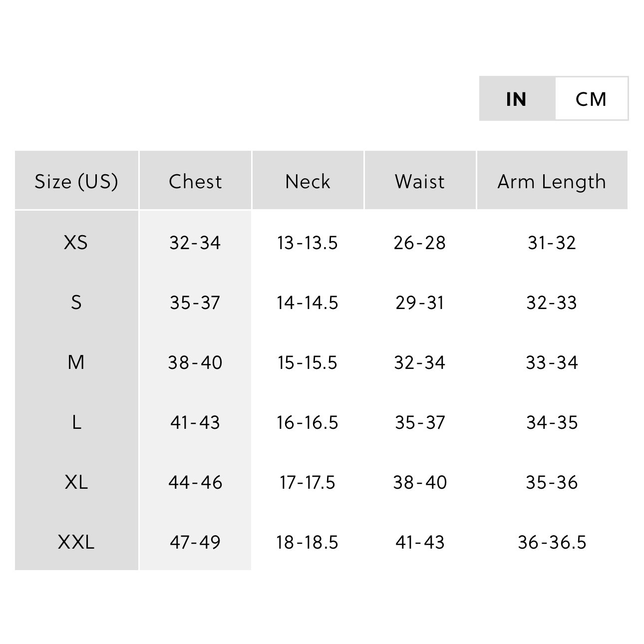
Task: Click chest value 47-49
Action: (195, 542)
